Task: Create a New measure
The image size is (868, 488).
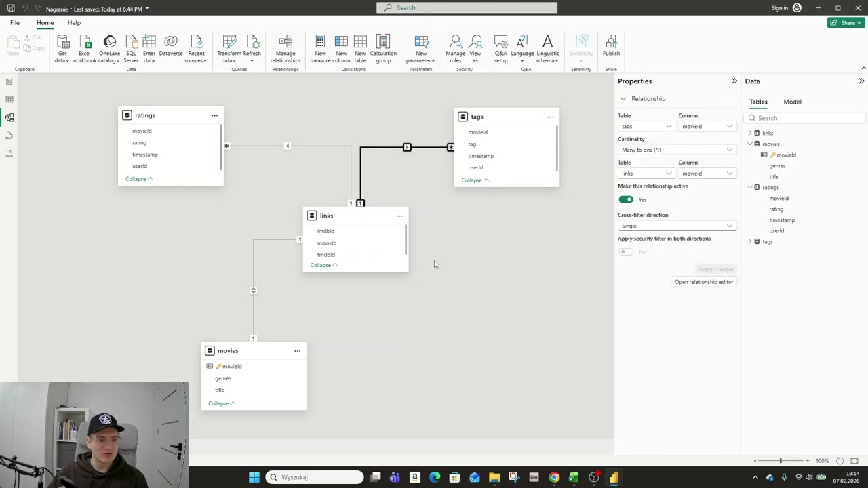Action: tap(320, 49)
